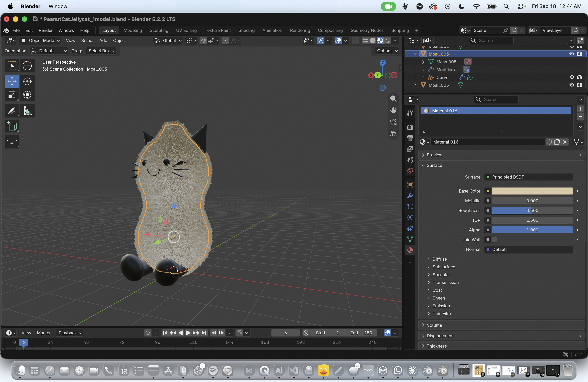Open the Output properties tab
The image size is (588, 382).
tap(410, 138)
